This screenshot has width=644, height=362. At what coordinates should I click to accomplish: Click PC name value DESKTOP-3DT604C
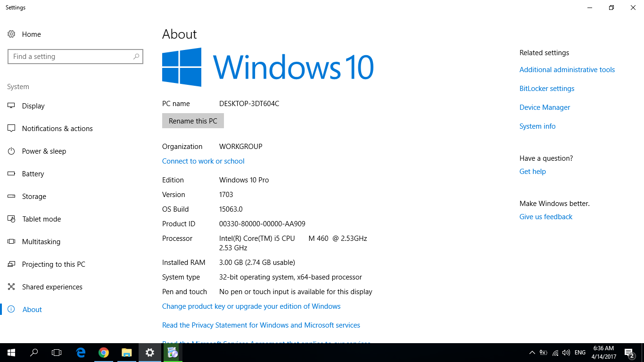(x=249, y=104)
